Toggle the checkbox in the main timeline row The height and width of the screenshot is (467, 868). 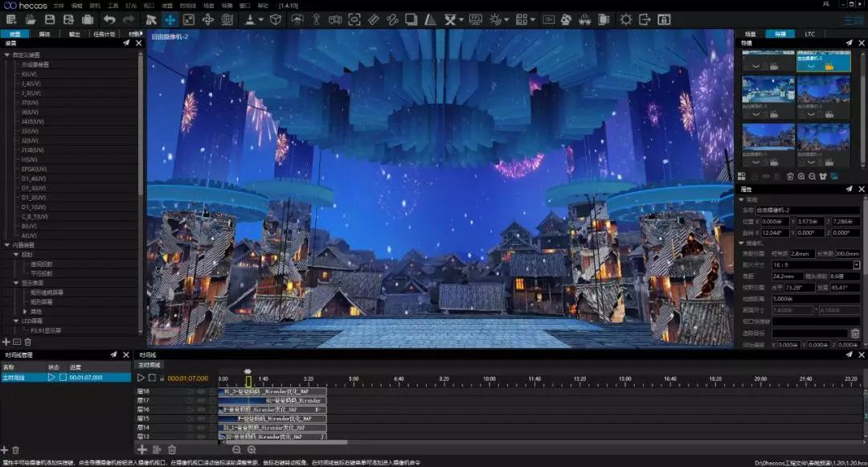pos(63,377)
